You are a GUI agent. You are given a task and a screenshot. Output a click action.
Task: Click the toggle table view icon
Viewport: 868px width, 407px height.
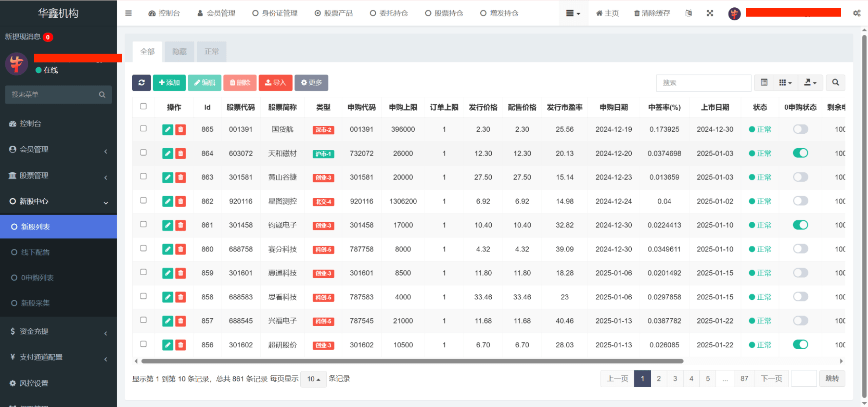(764, 82)
